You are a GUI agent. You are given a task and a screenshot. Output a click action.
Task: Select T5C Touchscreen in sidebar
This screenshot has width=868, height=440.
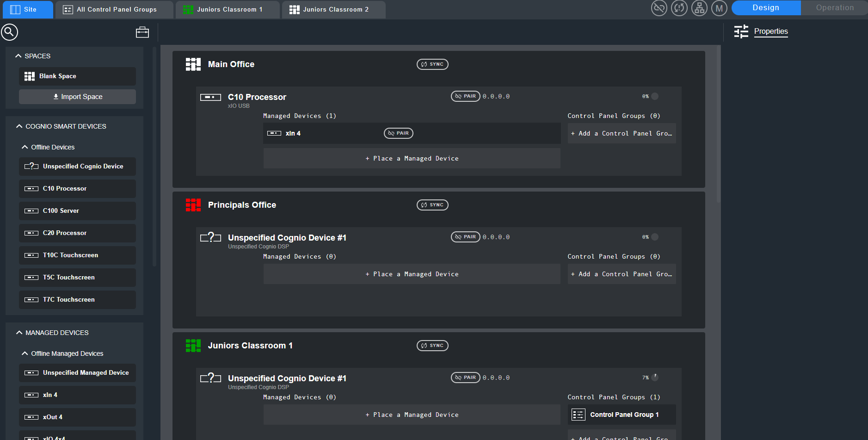77,278
